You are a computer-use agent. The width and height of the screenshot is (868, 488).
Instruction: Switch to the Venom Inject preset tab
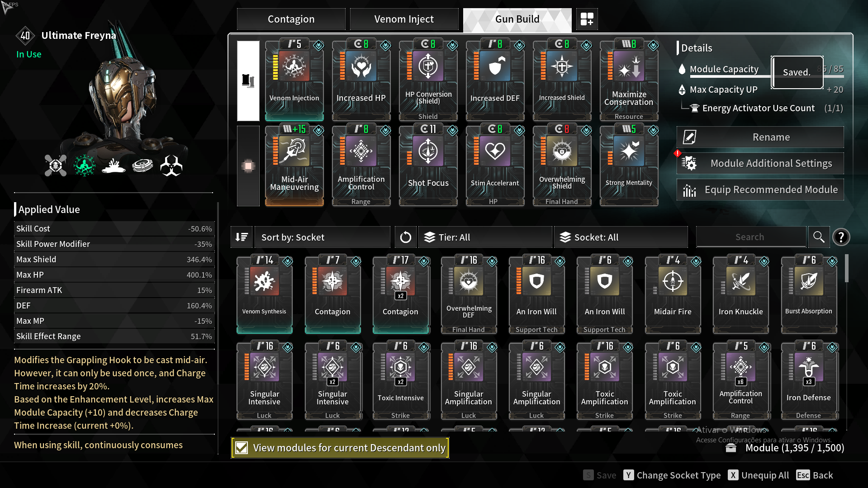click(404, 19)
